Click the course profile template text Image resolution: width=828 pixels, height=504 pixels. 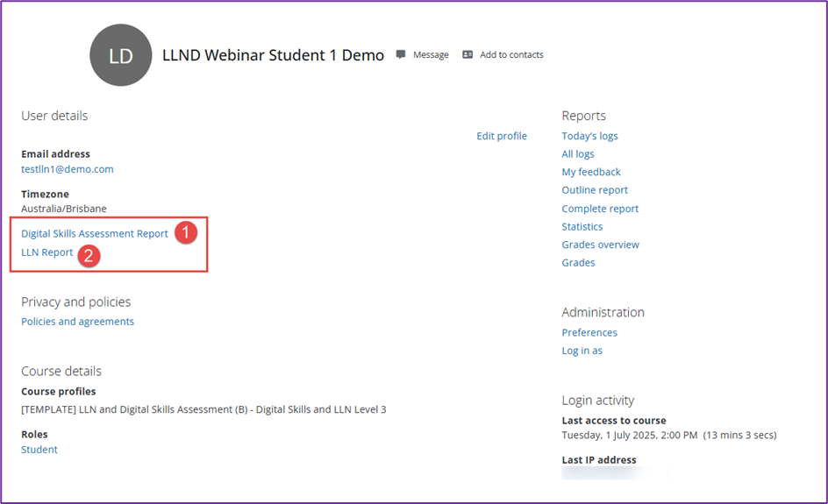coord(203,409)
